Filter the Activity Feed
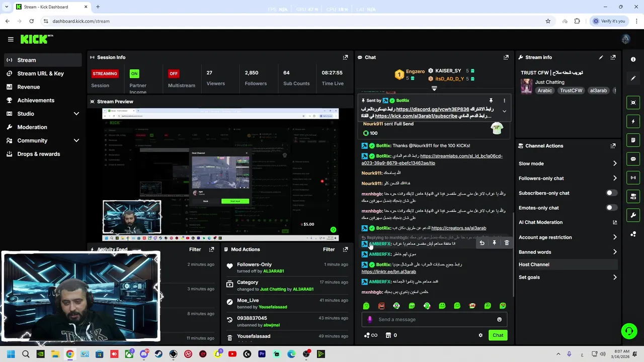Image resolution: width=644 pixels, height=362 pixels. coord(195,249)
